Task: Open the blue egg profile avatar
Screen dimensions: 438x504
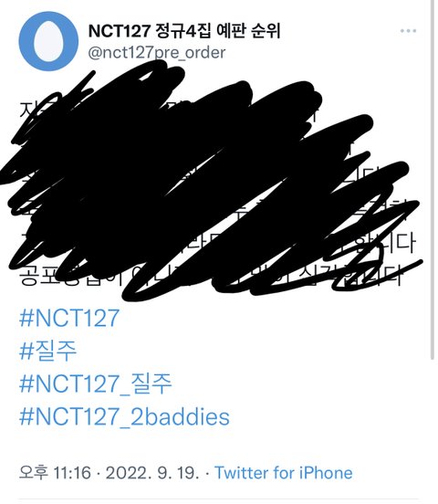Action: (48, 41)
